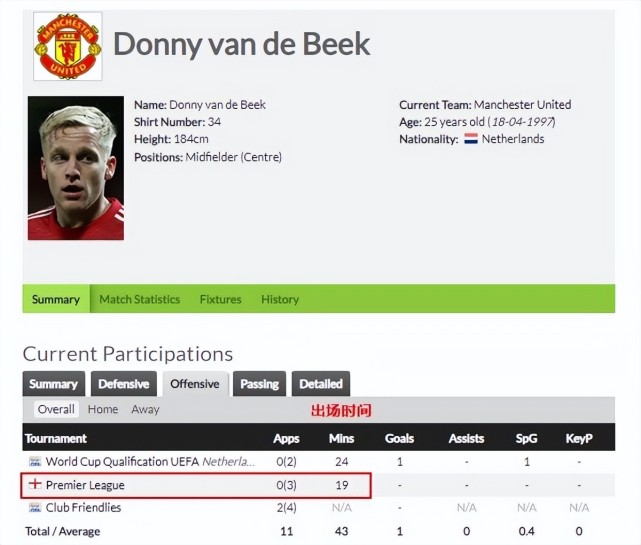This screenshot has width=641, height=545.
Task: Sort table by Mins column header
Action: coord(341,438)
